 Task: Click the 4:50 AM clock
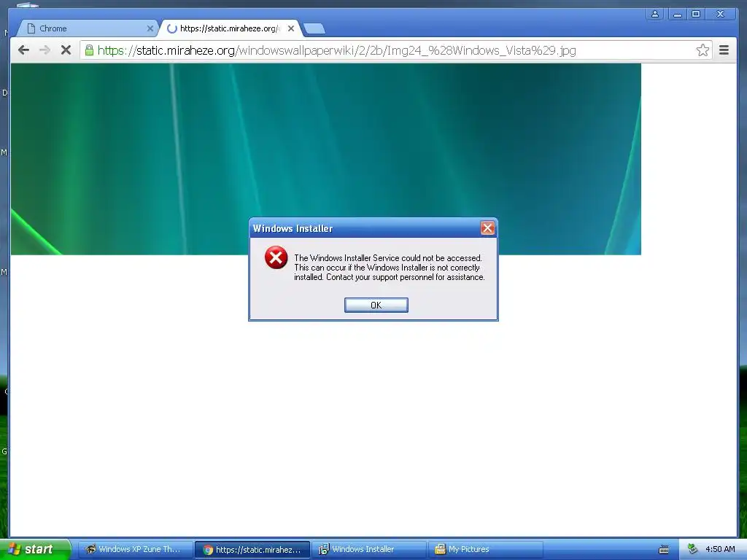tap(720, 549)
